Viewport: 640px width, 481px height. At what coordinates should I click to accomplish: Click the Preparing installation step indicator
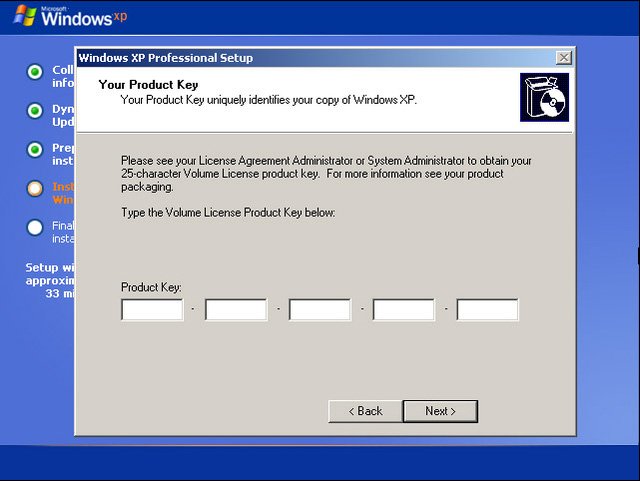35,149
